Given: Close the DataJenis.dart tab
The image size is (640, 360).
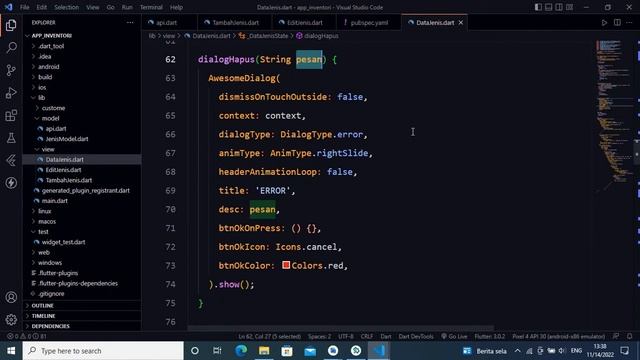Looking at the screenshot, I should tap(461, 23).
